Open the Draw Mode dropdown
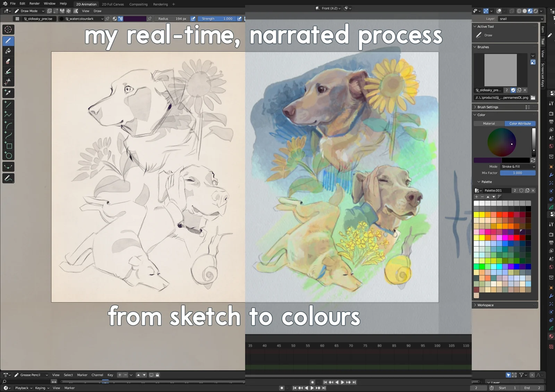555x392 pixels. coord(29,11)
